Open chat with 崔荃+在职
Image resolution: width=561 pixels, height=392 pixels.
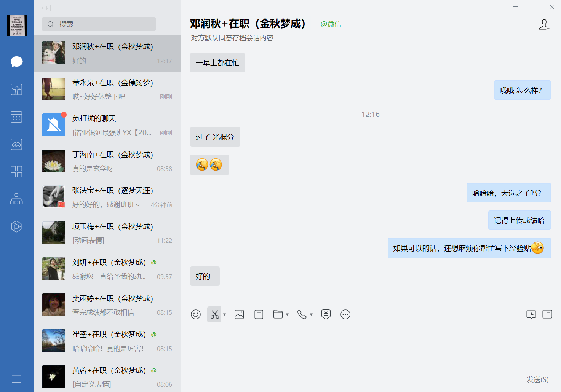click(107, 341)
